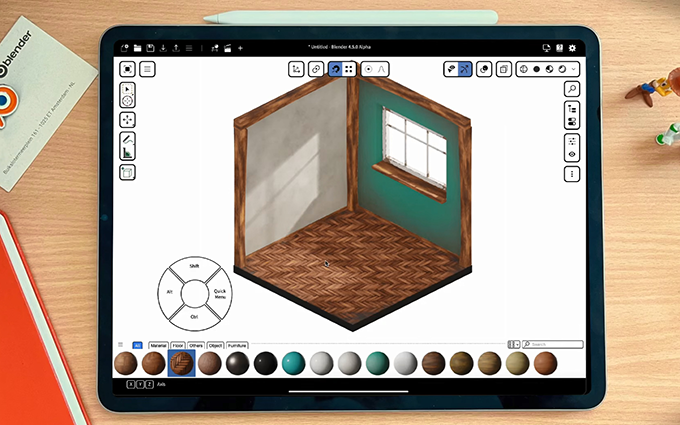Screen dimensions: 680x425
Task: Click the fullscreen frame icon at top left
Action: pyautogui.click(x=127, y=69)
